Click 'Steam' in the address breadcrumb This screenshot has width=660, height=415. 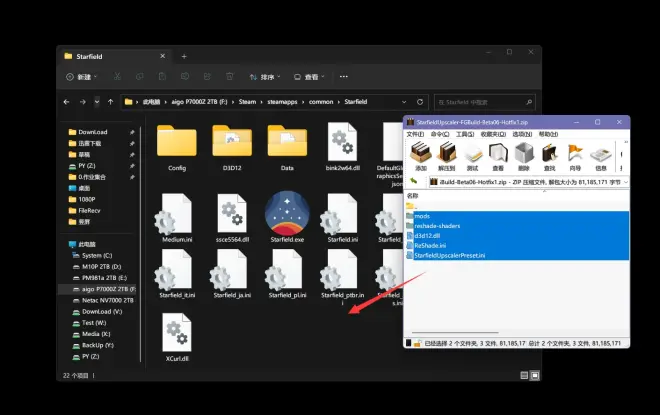pos(247,102)
